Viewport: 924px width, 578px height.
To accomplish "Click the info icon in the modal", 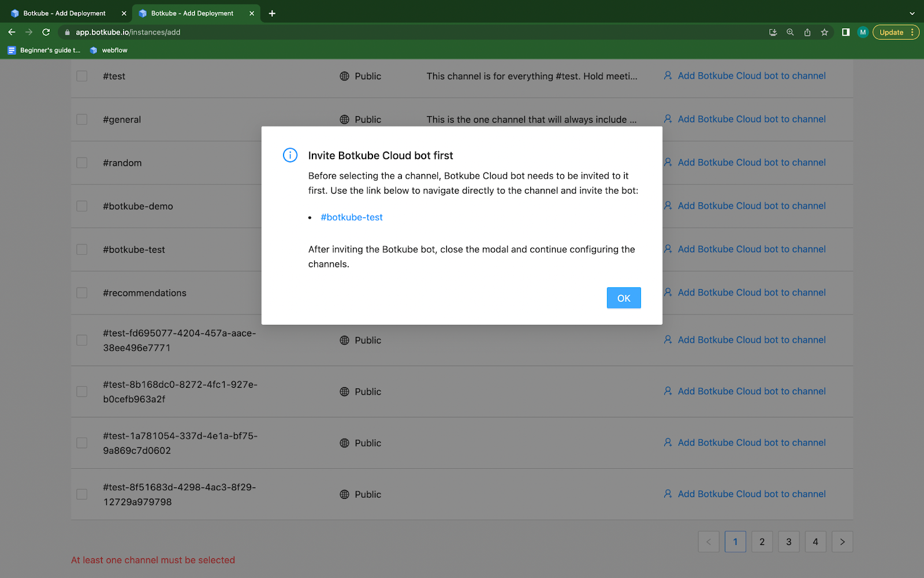I will [290, 155].
